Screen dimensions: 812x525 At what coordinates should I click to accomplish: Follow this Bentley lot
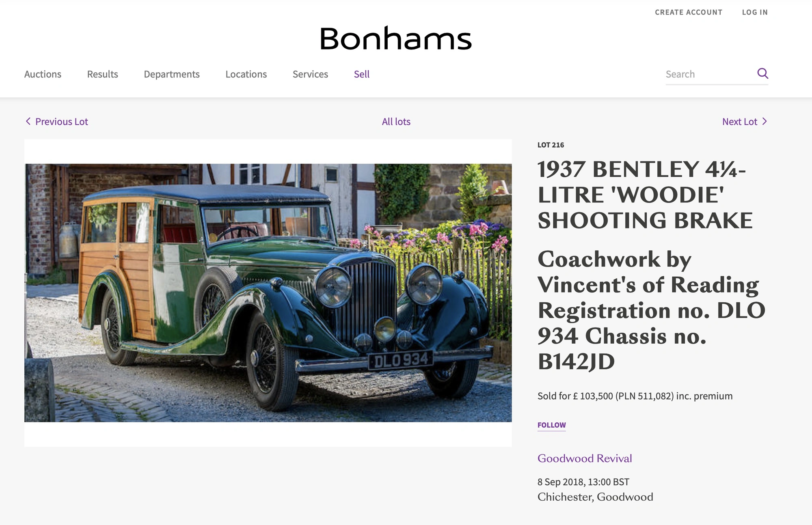coord(551,425)
